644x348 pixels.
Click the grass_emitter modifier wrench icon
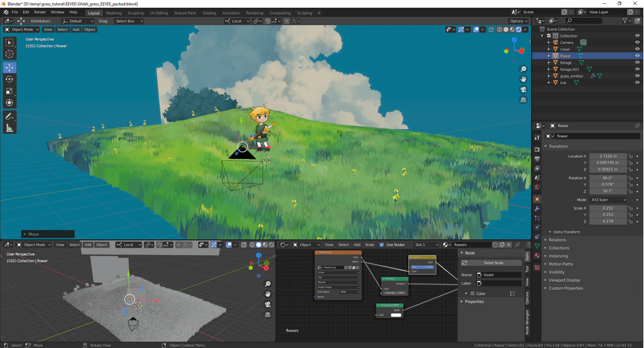point(593,76)
